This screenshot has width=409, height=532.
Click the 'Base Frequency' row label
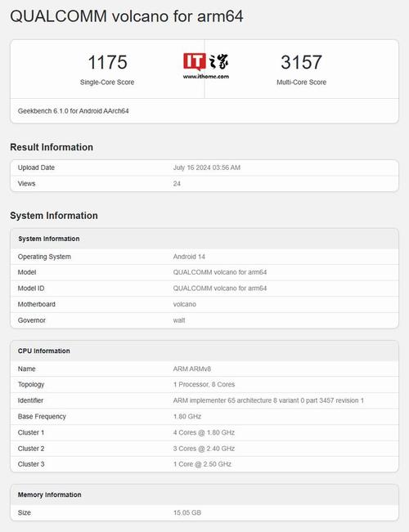tap(42, 416)
